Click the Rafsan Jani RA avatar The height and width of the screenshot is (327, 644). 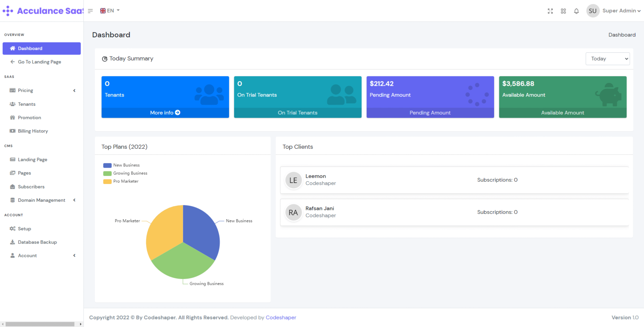tap(293, 212)
